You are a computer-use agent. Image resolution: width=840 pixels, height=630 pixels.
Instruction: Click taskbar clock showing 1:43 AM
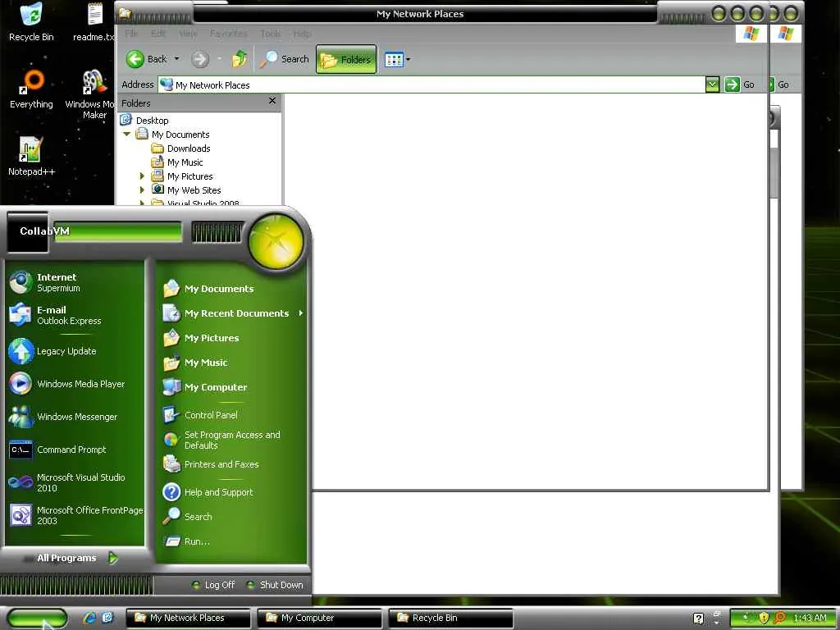pos(810,618)
